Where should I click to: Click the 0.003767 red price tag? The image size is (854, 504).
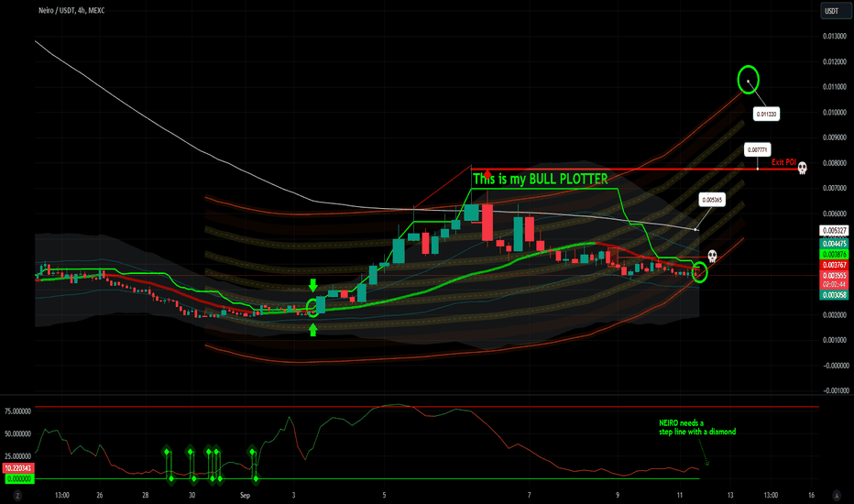point(834,265)
